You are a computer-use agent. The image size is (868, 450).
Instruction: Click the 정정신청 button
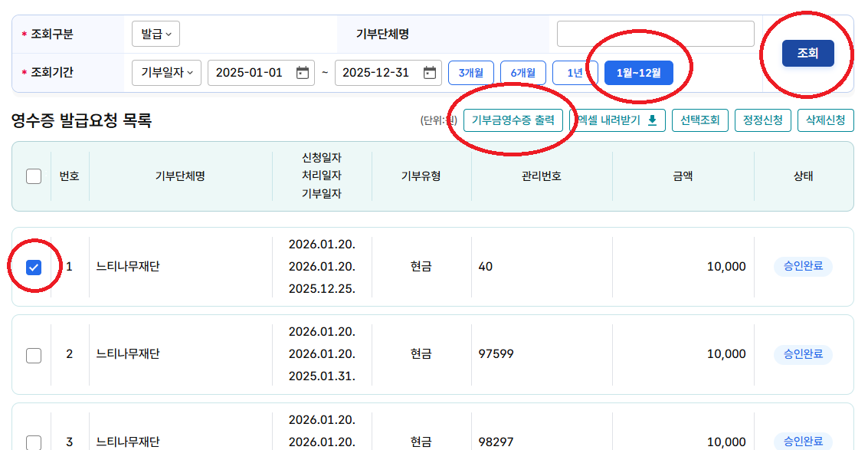coord(762,120)
